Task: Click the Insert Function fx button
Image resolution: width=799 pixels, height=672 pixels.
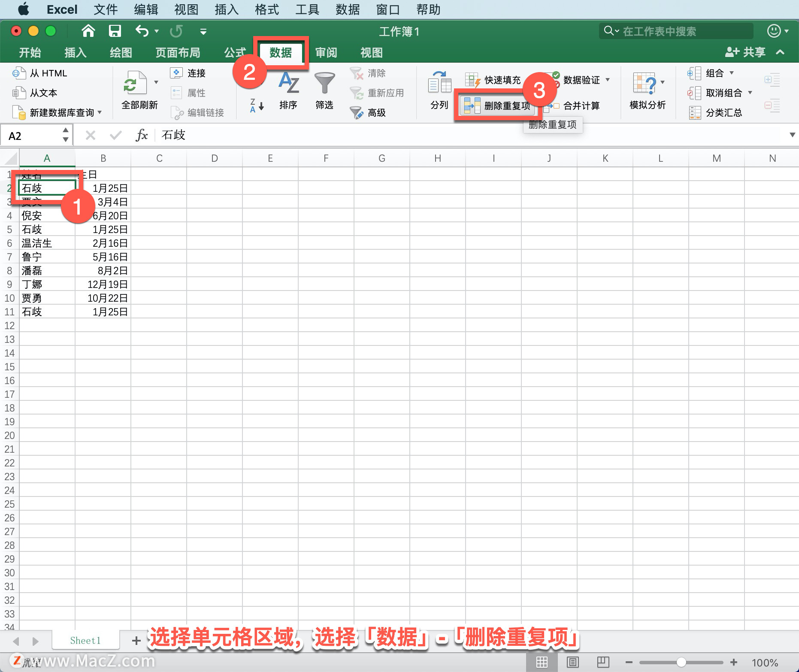Action: (x=142, y=136)
